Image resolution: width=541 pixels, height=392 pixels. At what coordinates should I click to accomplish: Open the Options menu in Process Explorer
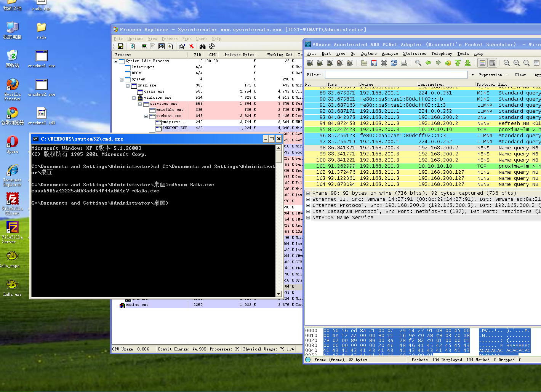pyautogui.click(x=135, y=39)
